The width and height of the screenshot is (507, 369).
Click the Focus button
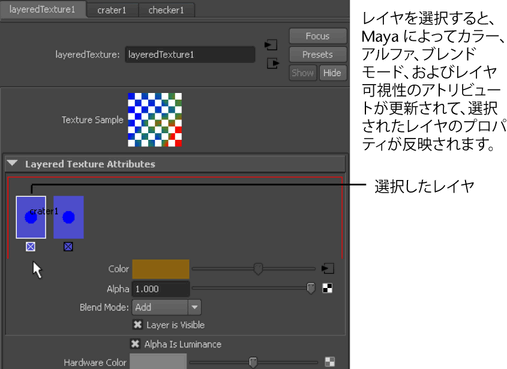point(318,36)
